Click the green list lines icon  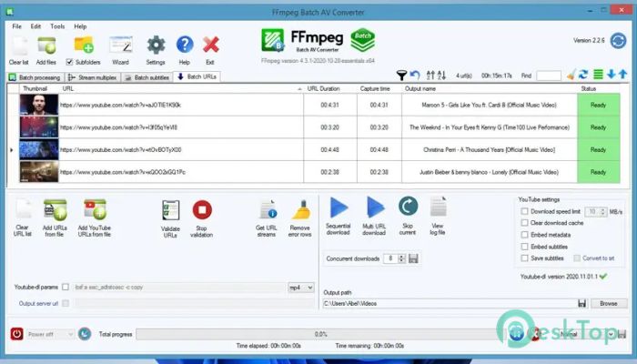[x=598, y=75]
